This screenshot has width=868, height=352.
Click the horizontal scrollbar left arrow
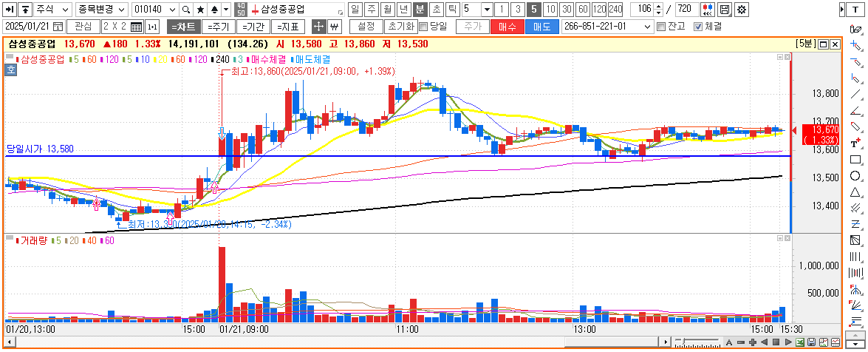click(10, 342)
